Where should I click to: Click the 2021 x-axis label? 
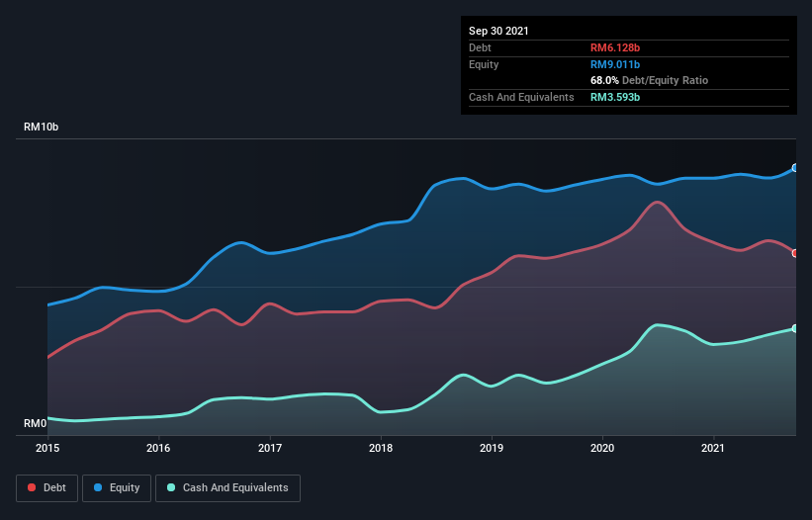click(712, 448)
